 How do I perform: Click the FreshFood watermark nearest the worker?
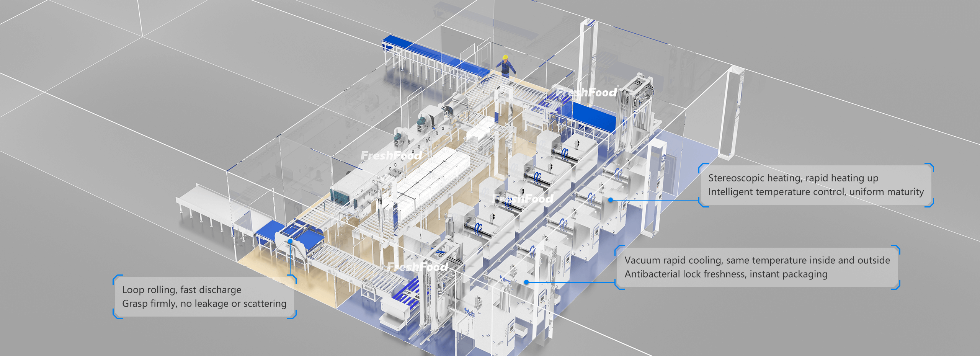pos(586,92)
